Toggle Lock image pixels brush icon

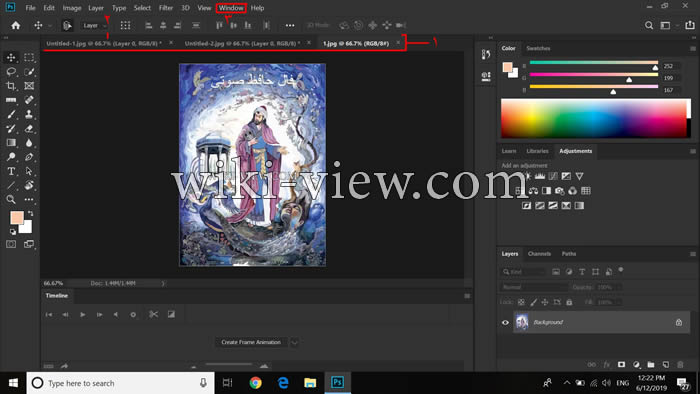pyautogui.click(x=533, y=302)
